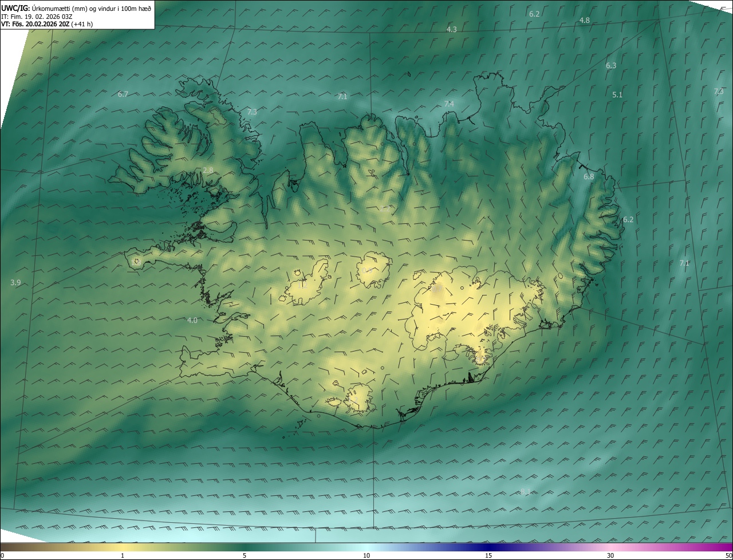Click the 6.3 value label in northeast

(x=611, y=66)
